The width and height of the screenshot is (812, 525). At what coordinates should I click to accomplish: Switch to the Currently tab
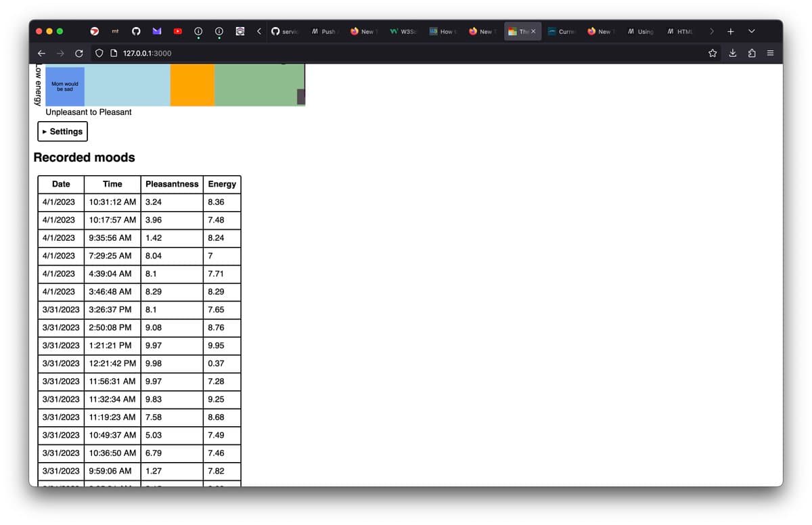click(564, 31)
